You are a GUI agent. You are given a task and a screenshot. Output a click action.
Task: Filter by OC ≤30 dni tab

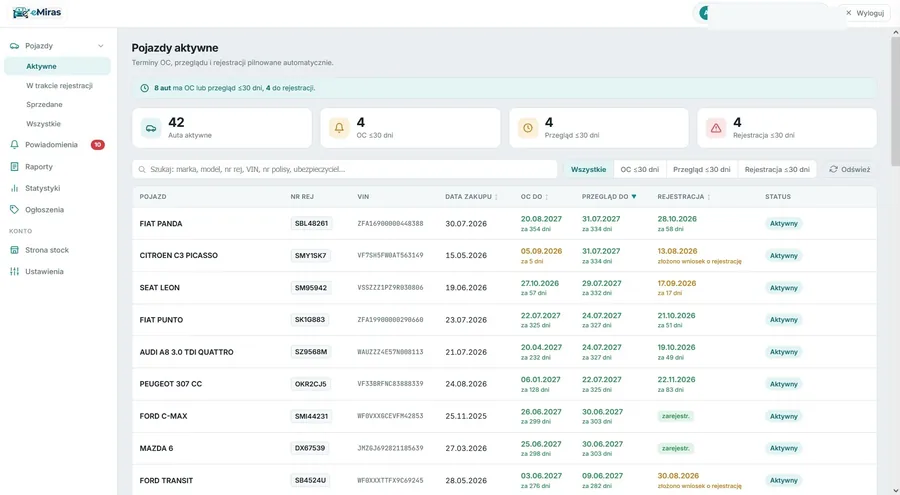point(639,169)
